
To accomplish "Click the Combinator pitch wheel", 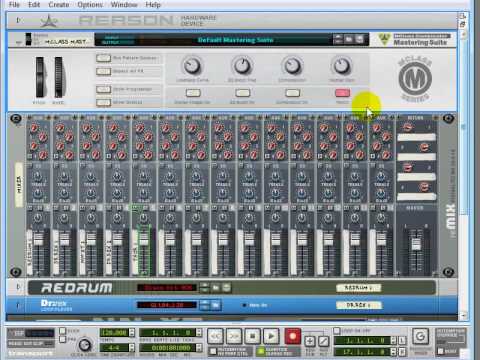I will (39, 77).
